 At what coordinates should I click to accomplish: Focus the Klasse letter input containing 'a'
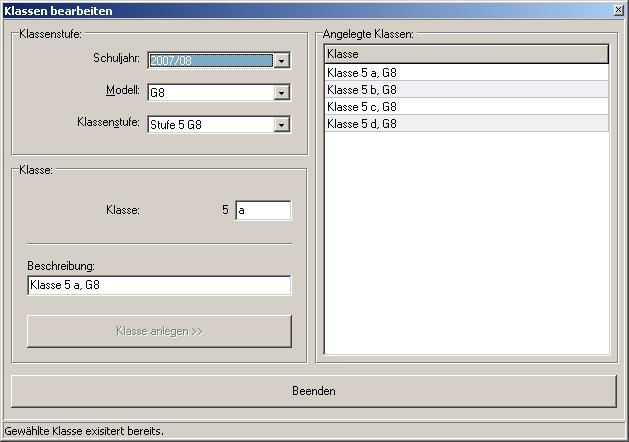263,211
